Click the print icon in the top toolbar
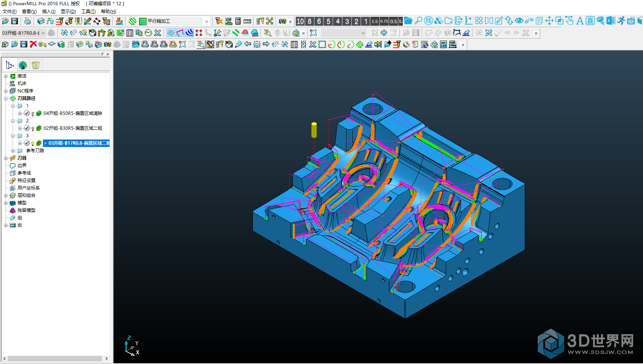Screen dimensions: 643x364 (x=27, y=21)
